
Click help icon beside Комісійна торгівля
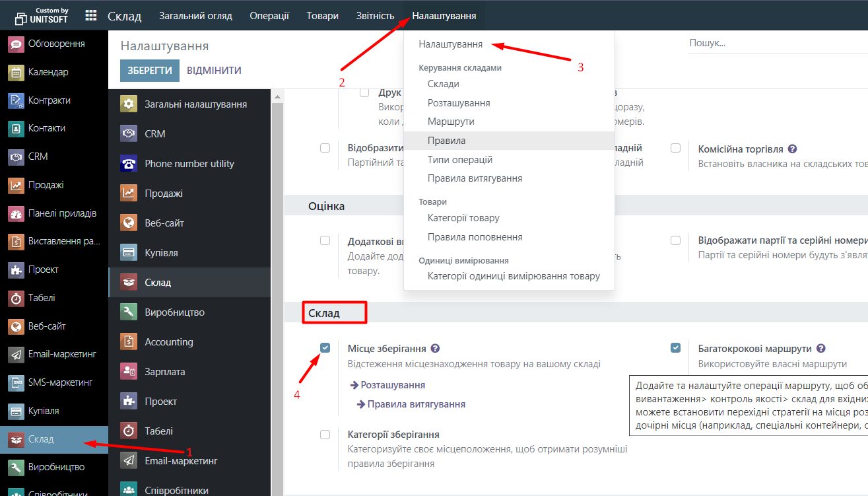click(792, 149)
